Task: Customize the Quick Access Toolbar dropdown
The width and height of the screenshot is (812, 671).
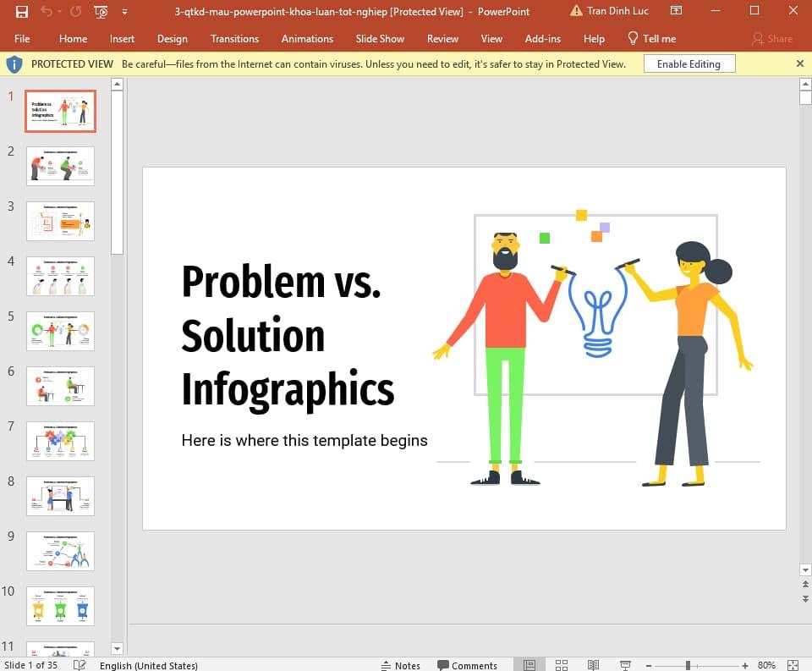Action: [123, 11]
